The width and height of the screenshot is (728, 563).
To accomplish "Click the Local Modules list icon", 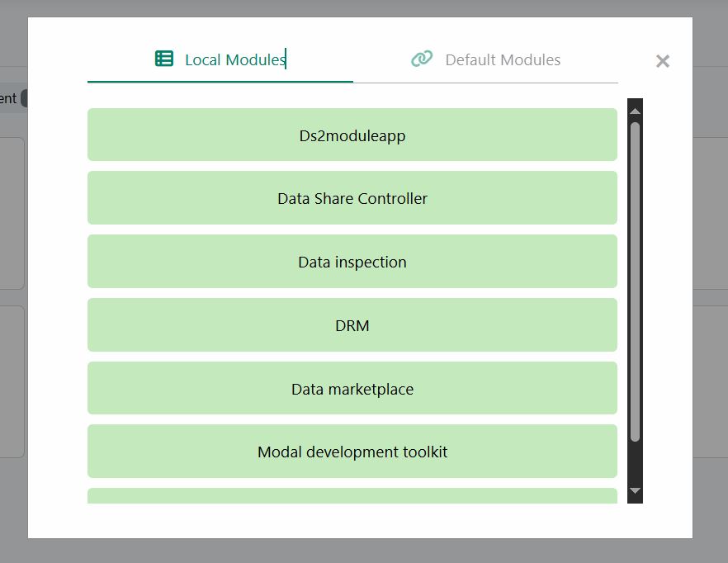I will click(x=164, y=59).
